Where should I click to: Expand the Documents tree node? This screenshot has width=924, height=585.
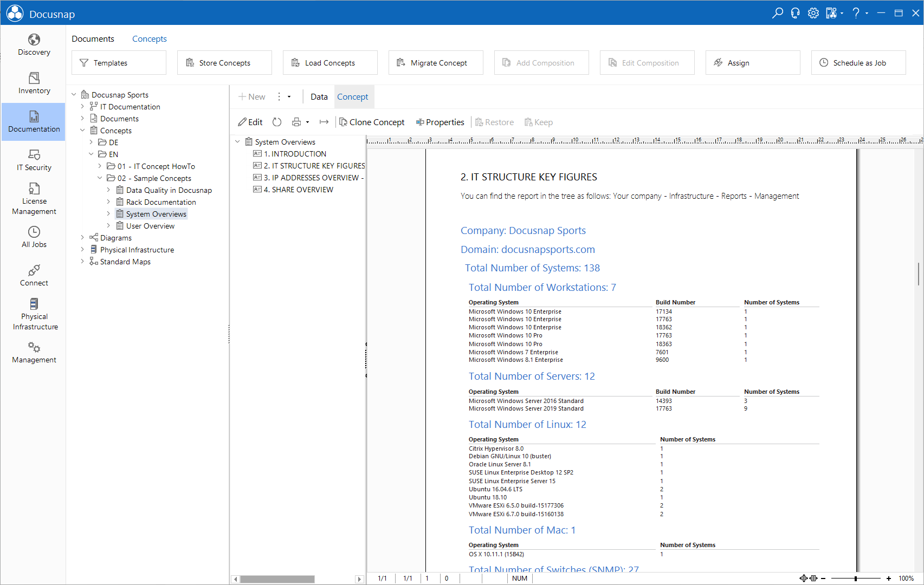pos(82,119)
